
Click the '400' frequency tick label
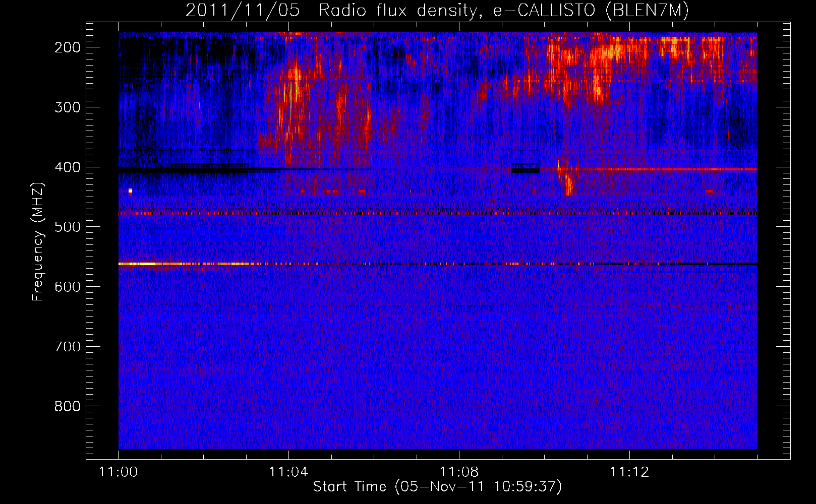pos(68,167)
